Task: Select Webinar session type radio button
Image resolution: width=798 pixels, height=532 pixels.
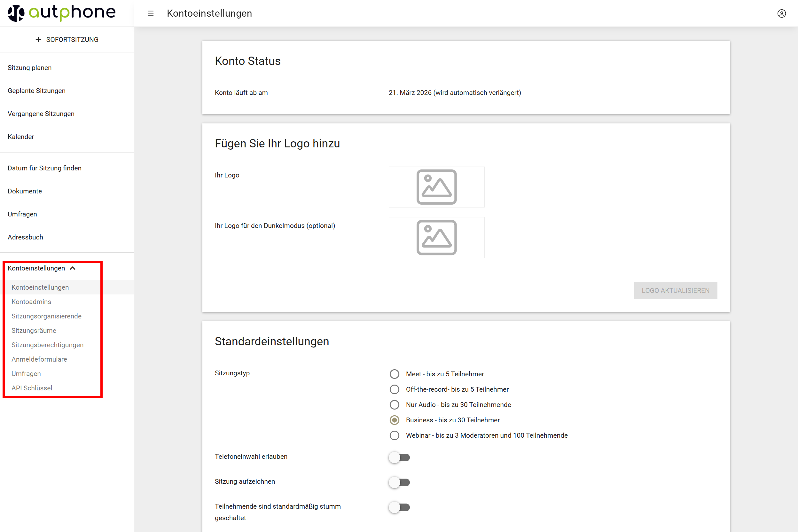Action: [394, 435]
